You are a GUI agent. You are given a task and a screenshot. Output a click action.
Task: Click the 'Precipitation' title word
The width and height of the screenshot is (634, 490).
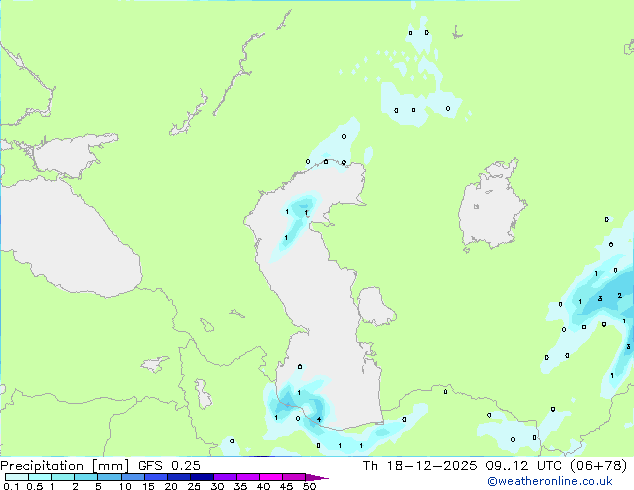(42, 466)
